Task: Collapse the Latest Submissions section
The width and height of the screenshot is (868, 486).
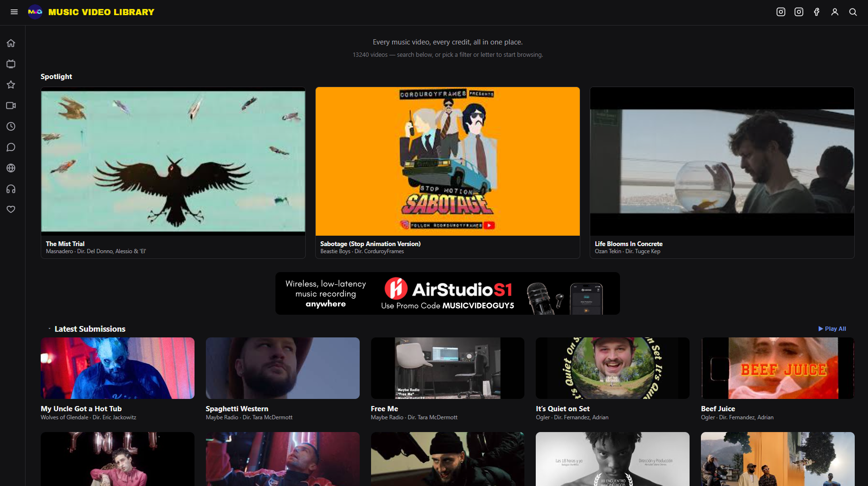Action: click(x=49, y=328)
